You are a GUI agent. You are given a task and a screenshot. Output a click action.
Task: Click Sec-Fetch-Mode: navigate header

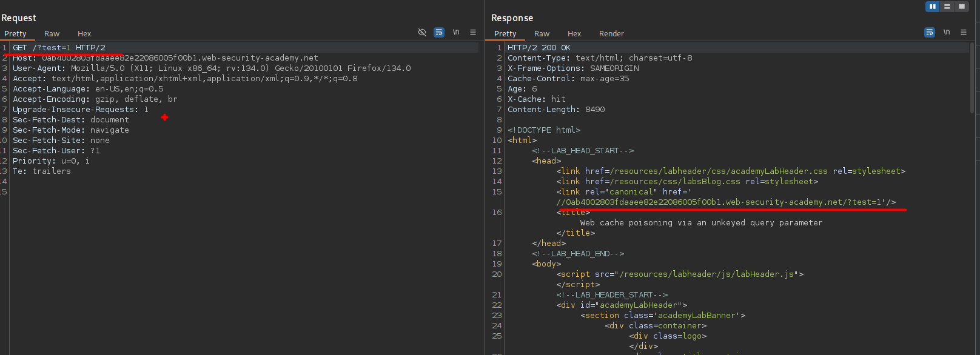coord(71,130)
